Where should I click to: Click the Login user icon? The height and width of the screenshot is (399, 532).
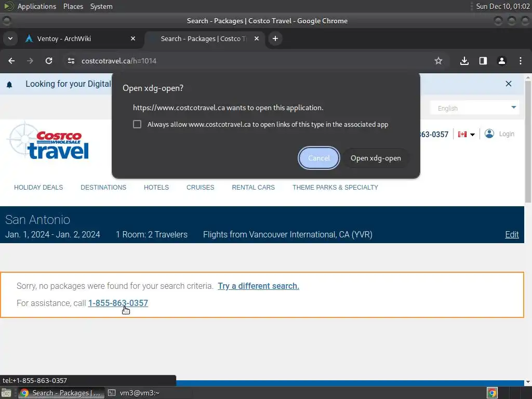coord(489,134)
